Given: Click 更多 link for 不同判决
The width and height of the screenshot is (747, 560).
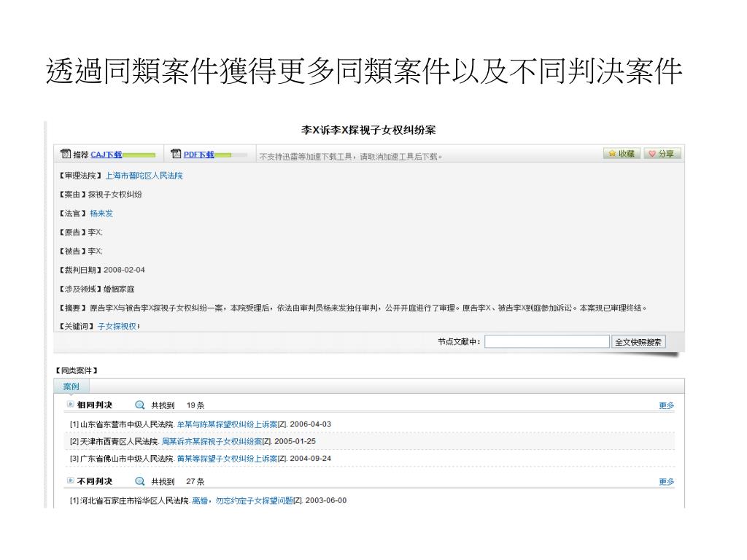Looking at the screenshot, I should (667, 481).
